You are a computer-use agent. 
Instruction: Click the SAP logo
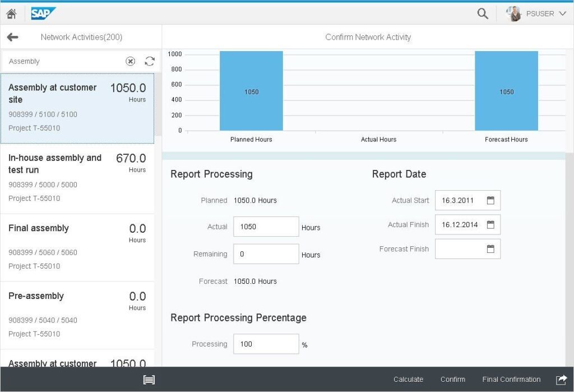pos(43,13)
